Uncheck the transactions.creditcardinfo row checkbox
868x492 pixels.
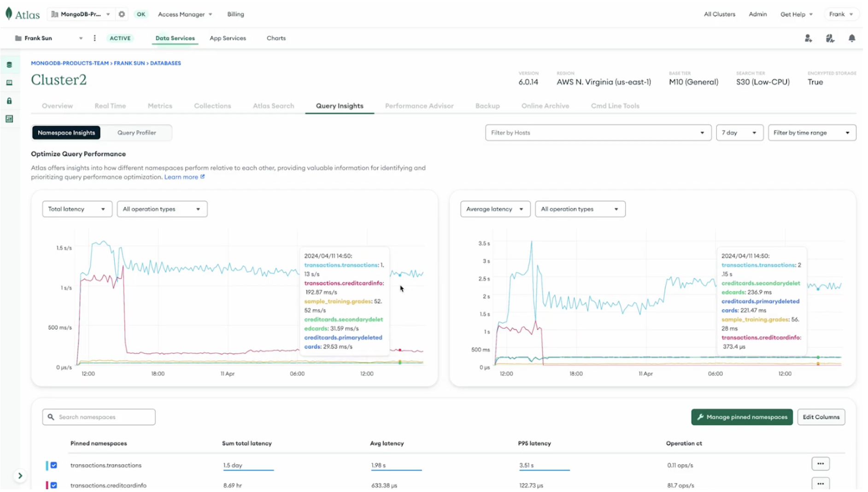(53, 485)
